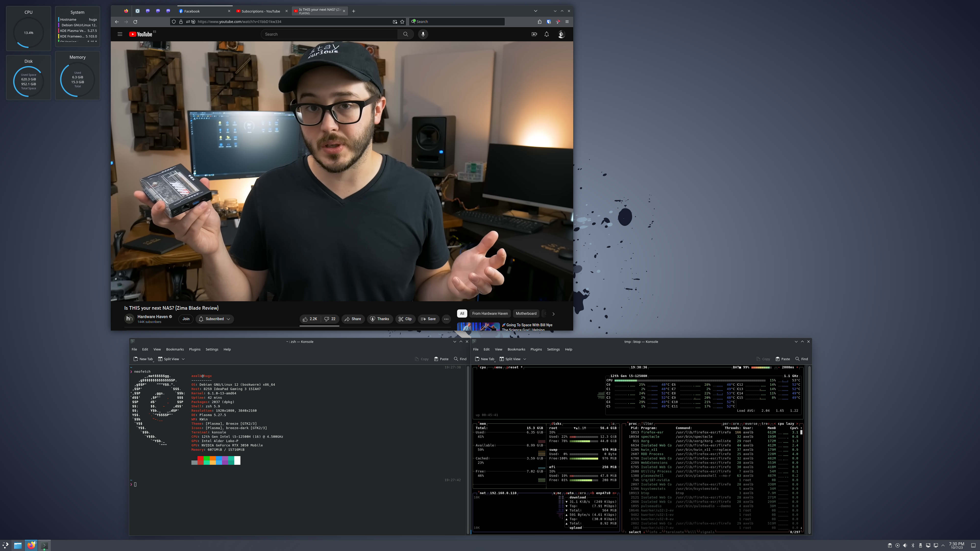This screenshot has height=551, width=980.
Task: Open the Firefox extensions puzzle icon
Action: click(x=540, y=22)
